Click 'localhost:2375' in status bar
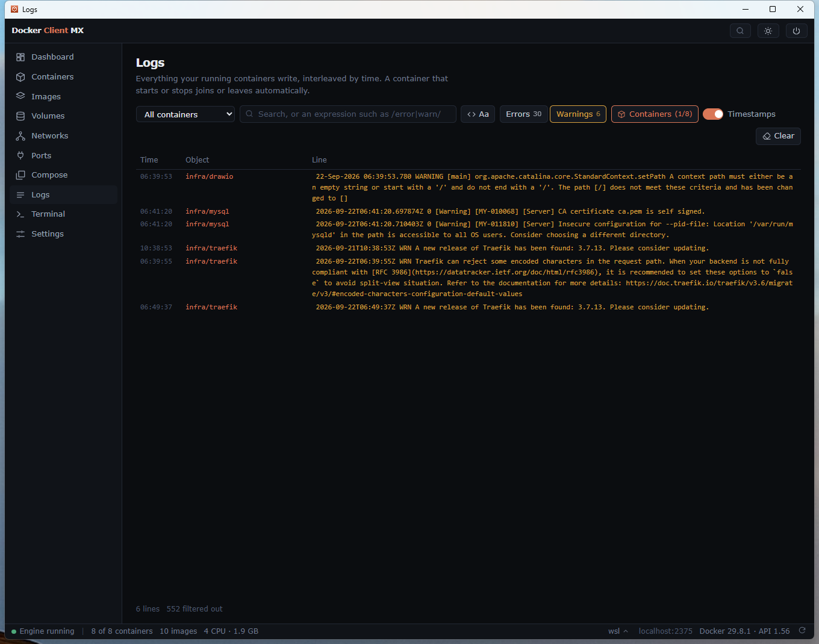Screen dimensions: 819x644 (665, 631)
